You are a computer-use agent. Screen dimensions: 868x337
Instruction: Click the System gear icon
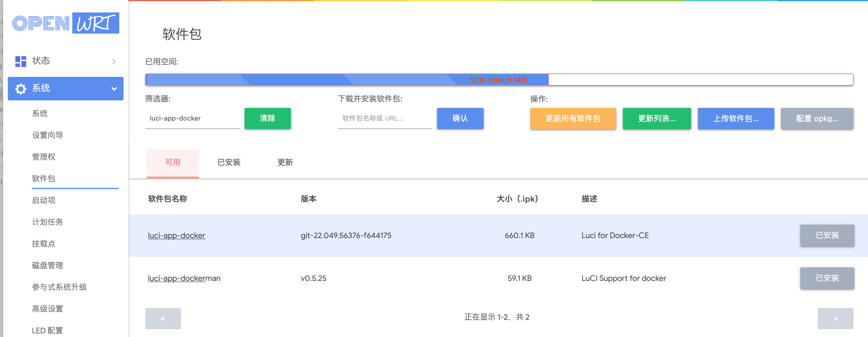[20, 89]
